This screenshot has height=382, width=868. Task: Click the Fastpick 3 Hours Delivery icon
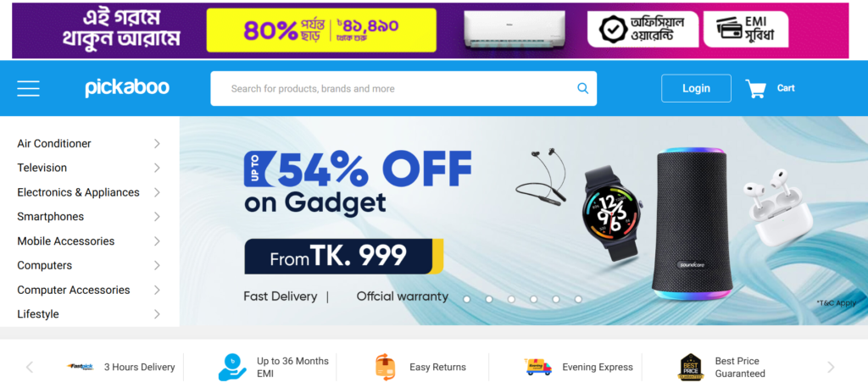[81, 367]
